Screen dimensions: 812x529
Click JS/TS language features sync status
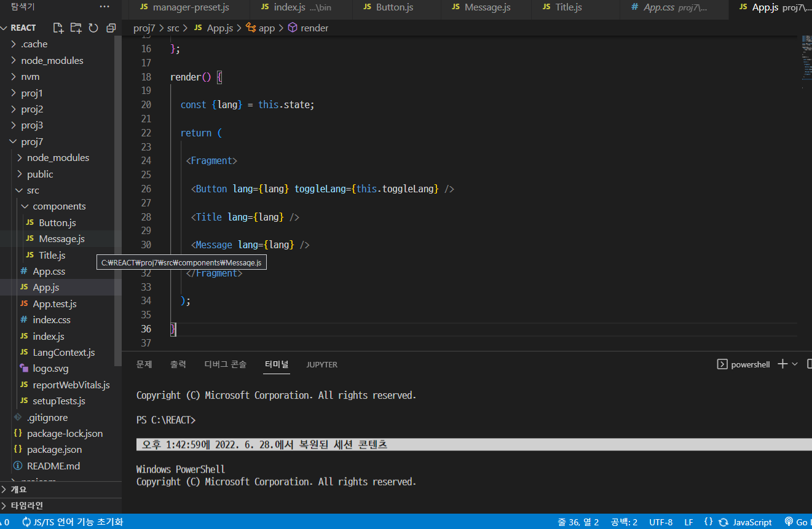click(x=73, y=522)
